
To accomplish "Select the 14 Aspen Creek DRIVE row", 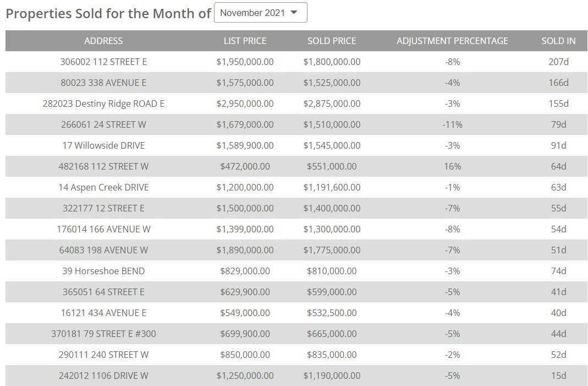I will (103, 187).
